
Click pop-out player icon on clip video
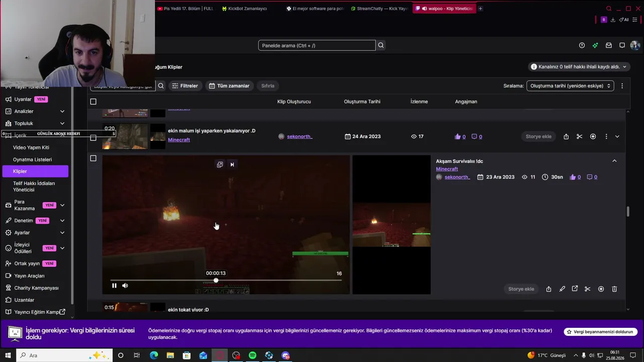(x=220, y=164)
